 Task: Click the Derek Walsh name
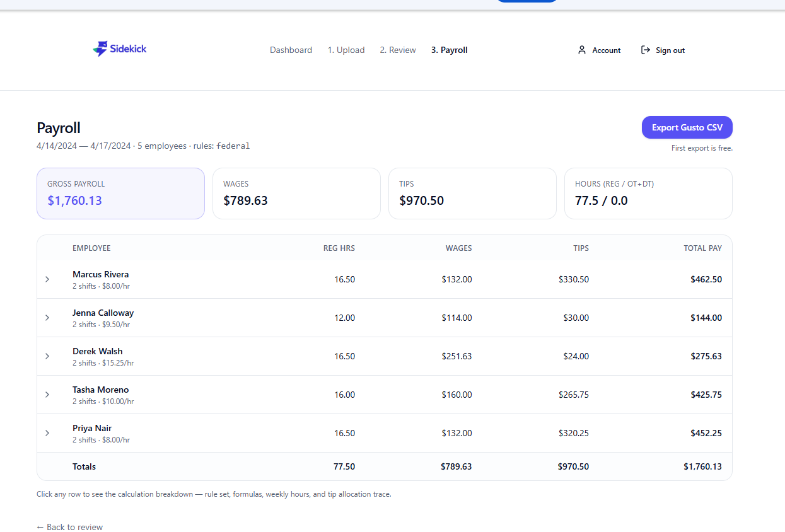97,351
